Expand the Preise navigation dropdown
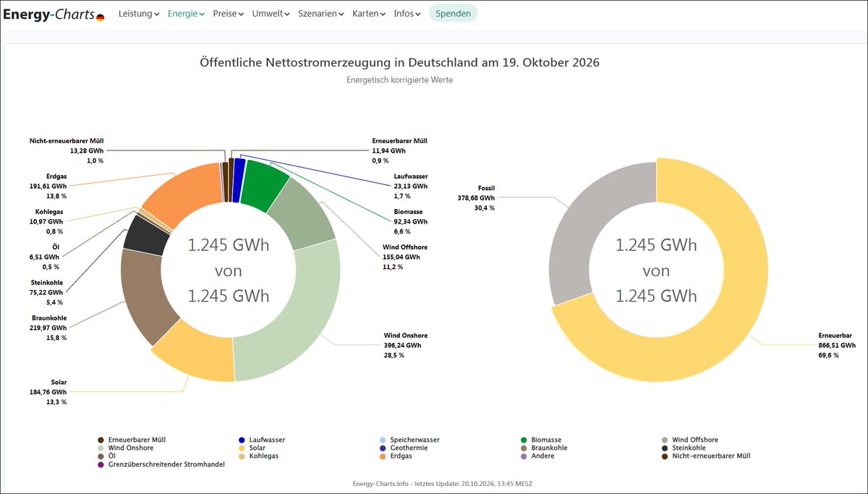 click(228, 14)
